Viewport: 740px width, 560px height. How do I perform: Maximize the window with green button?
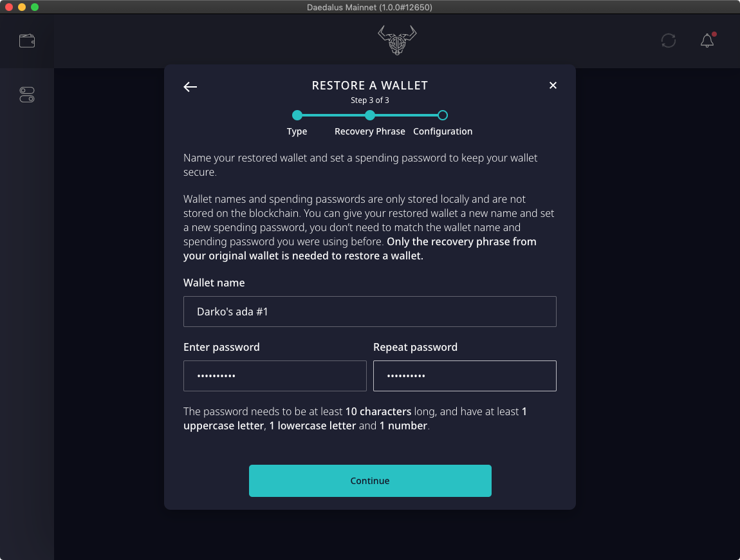click(x=35, y=7)
